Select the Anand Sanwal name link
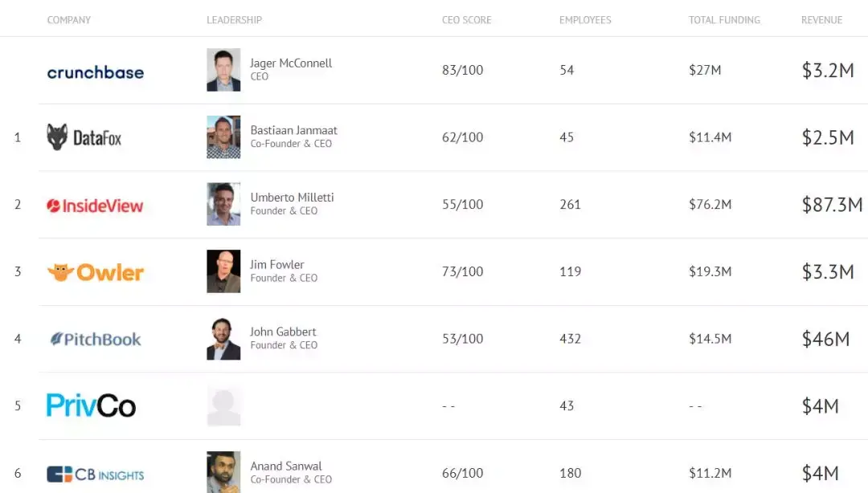 click(286, 466)
